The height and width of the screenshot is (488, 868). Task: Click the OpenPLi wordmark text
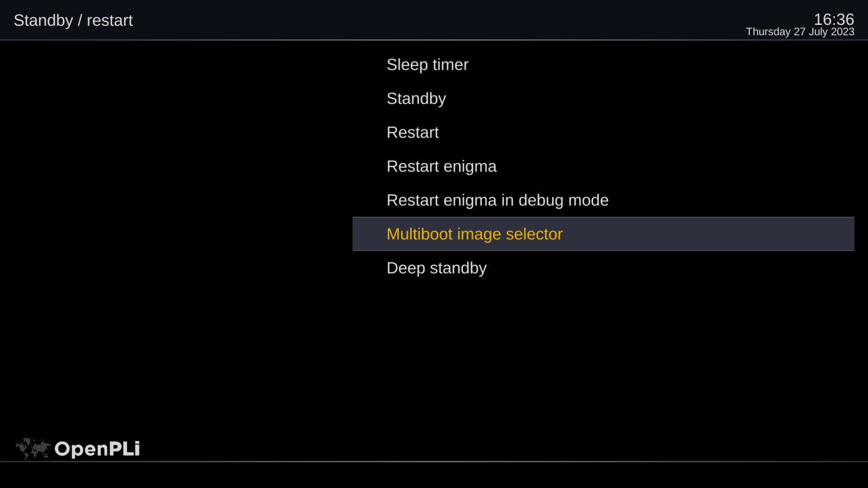tap(97, 449)
